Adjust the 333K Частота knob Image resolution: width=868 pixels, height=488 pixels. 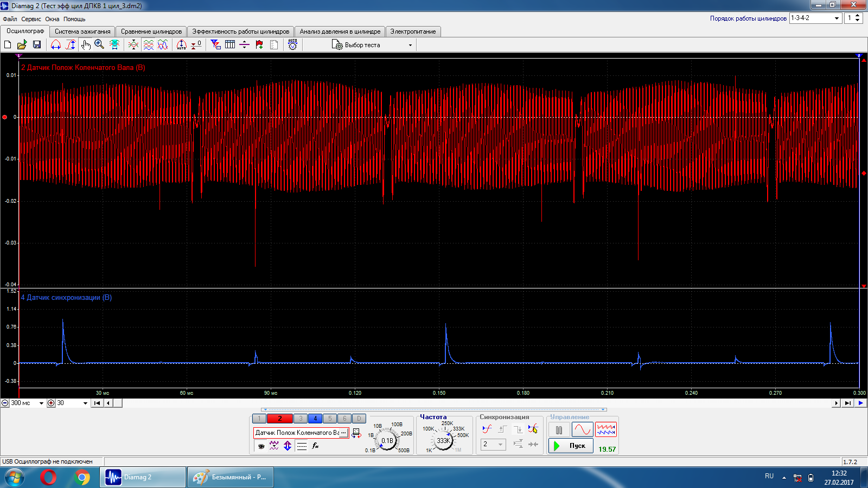pyautogui.click(x=444, y=440)
